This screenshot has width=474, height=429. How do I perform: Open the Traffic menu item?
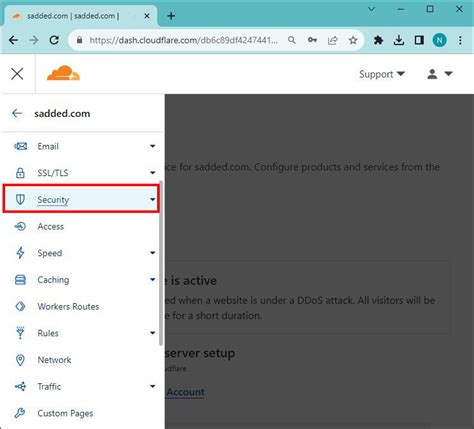[x=80, y=386]
